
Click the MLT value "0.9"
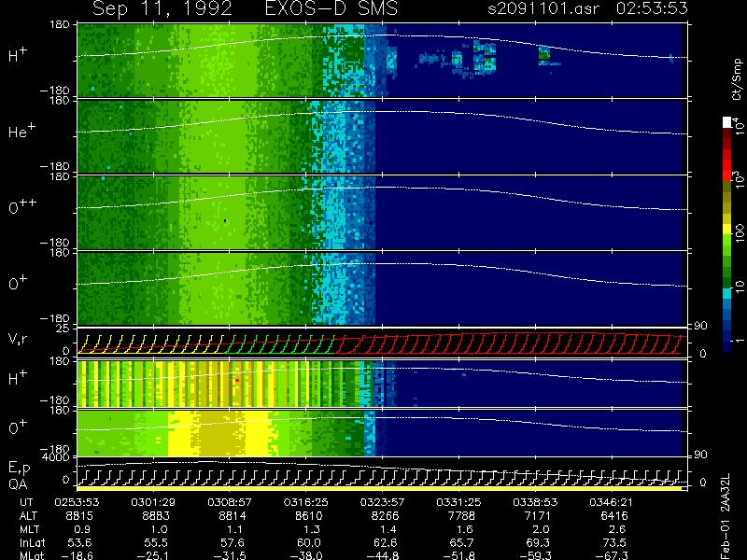click(82, 529)
